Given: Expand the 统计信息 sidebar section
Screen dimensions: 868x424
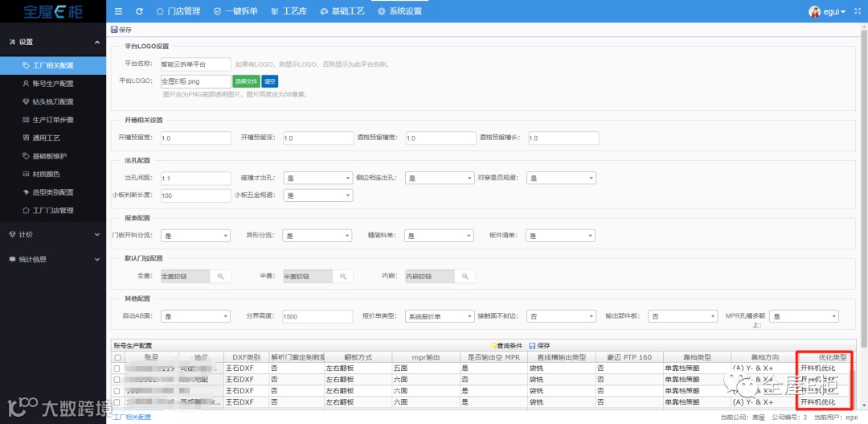Looking at the screenshot, I should tap(53, 259).
